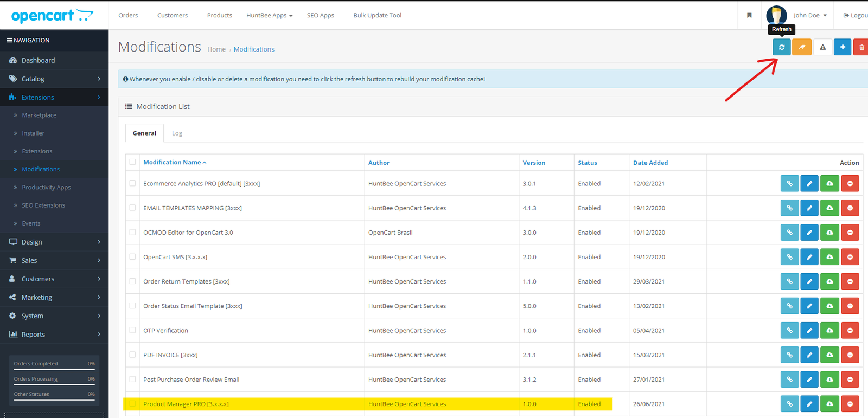
Task: Open link button for OTP Verification row
Action: (789, 330)
